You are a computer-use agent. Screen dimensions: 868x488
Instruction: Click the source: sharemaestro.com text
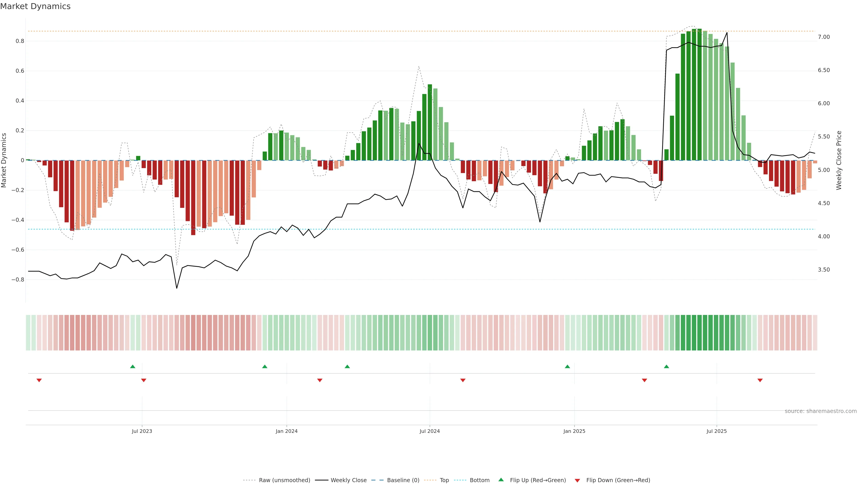(x=821, y=411)
